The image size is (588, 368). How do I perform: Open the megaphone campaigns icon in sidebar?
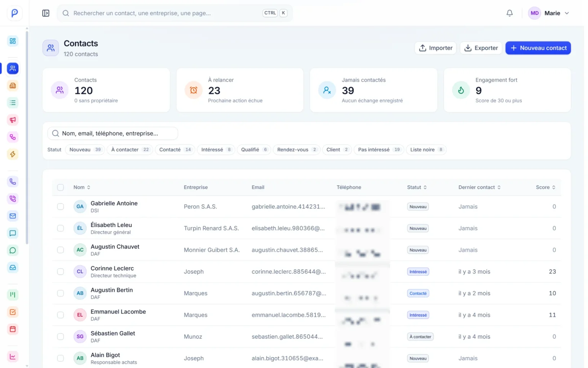pos(13,120)
